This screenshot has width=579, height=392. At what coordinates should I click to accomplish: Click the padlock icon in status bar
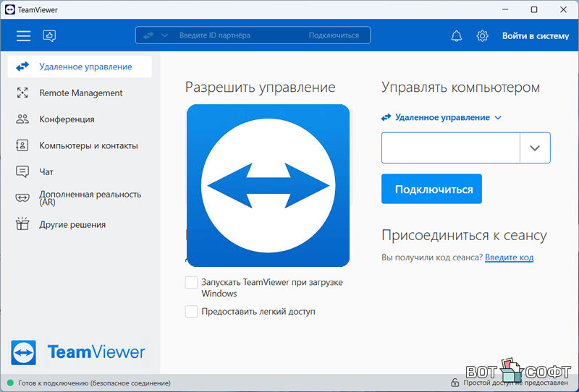pyautogui.click(x=455, y=383)
